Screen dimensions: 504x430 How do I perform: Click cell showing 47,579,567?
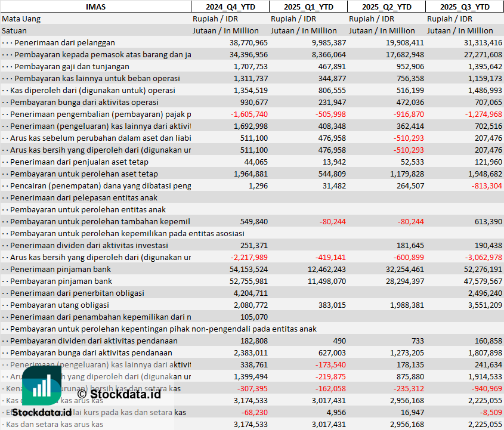[483, 281]
